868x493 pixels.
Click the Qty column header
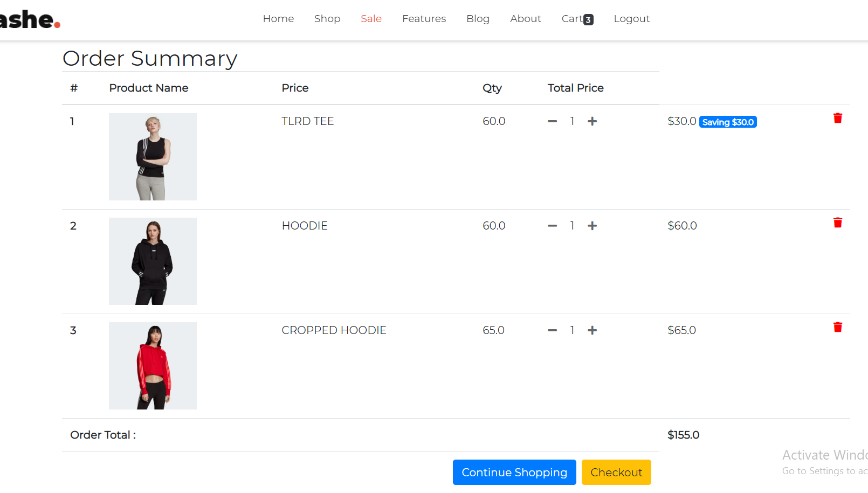tap(492, 88)
